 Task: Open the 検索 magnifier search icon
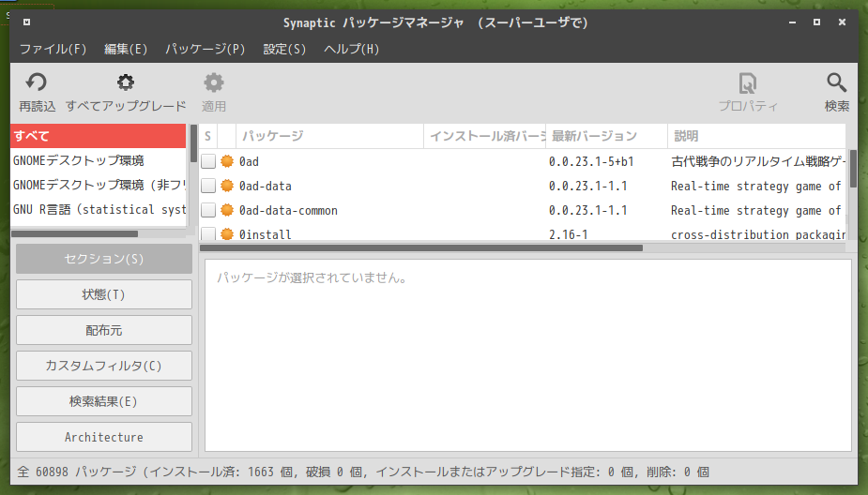836,82
